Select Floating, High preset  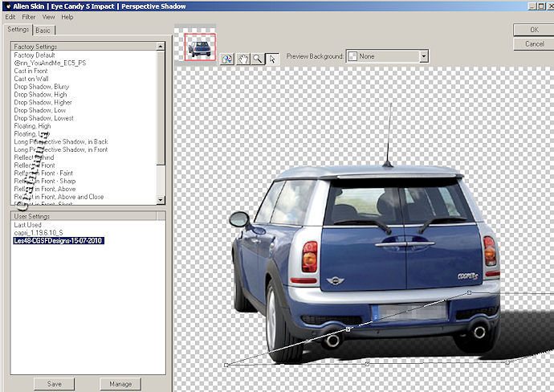tap(32, 126)
